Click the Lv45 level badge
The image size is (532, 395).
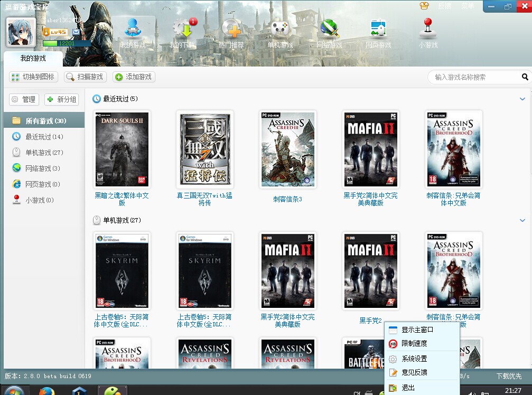pyautogui.click(x=55, y=32)
